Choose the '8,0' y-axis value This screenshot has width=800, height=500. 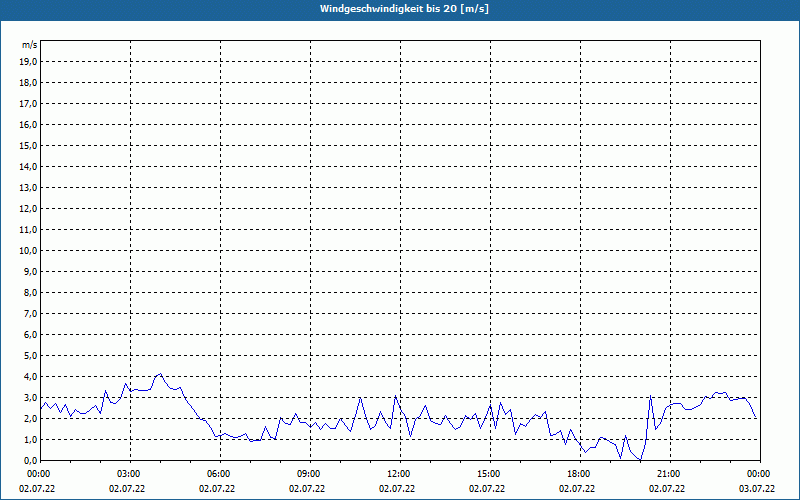[x=30, y=292]
